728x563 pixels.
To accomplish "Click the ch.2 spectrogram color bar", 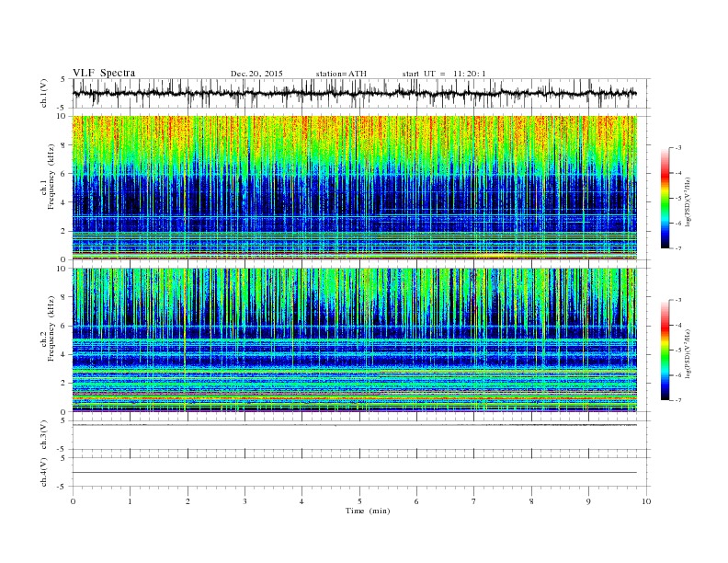I will click(665, 350).
